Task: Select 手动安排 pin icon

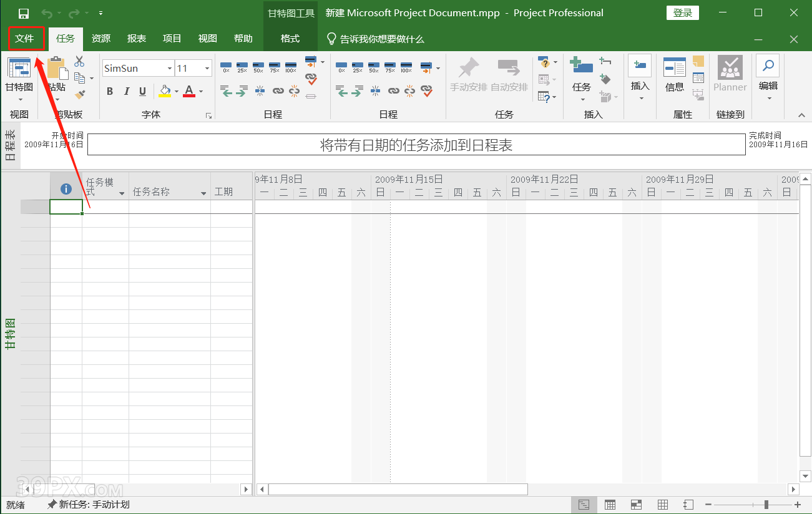Action: [468, 68]
